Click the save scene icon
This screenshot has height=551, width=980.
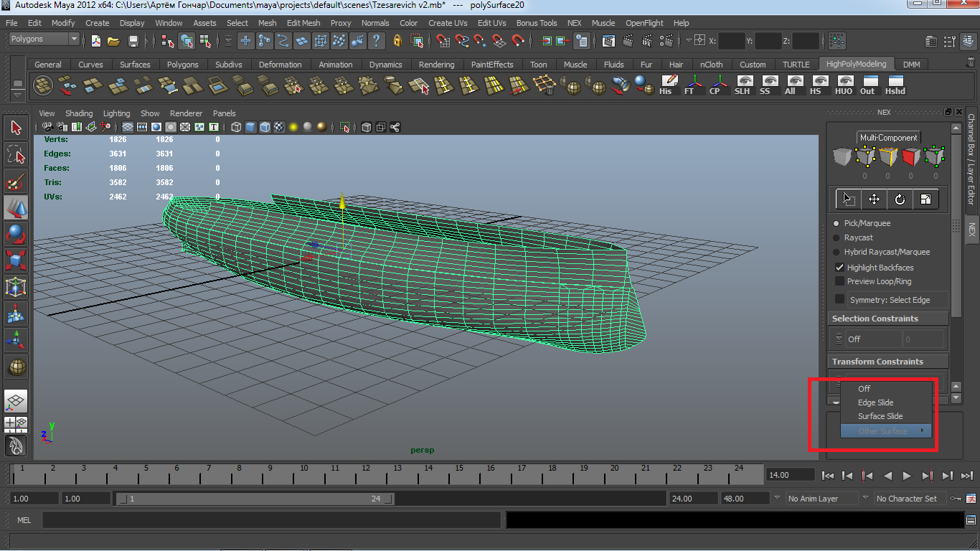133,41
